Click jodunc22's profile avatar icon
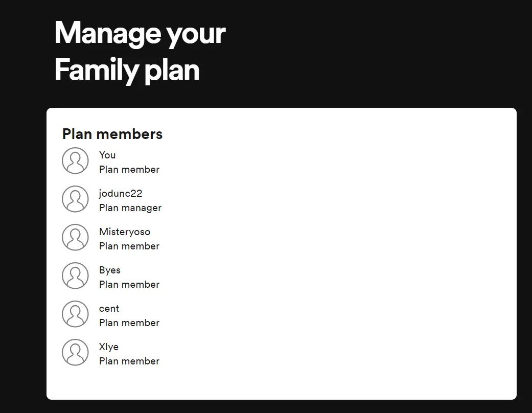 coord(75,199)
